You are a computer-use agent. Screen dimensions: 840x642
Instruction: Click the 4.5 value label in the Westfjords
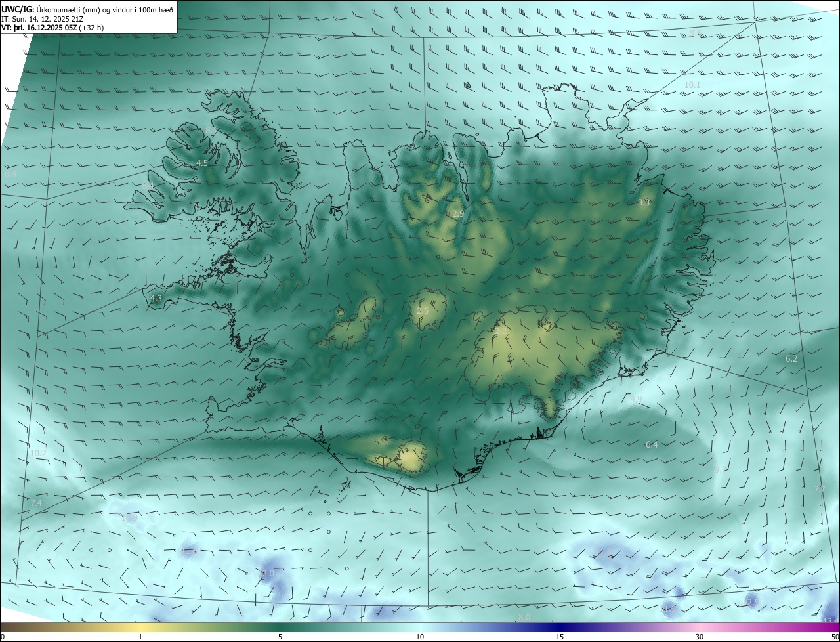tap(202, 163)
